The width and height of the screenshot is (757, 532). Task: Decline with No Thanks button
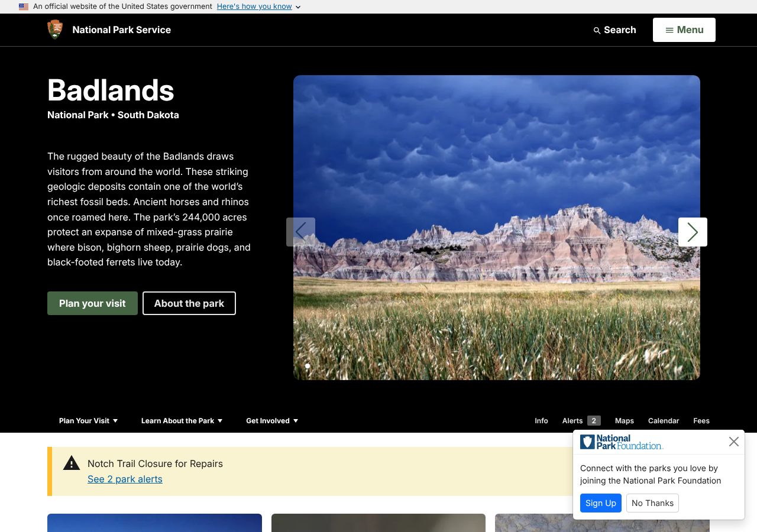click(652, 503)
